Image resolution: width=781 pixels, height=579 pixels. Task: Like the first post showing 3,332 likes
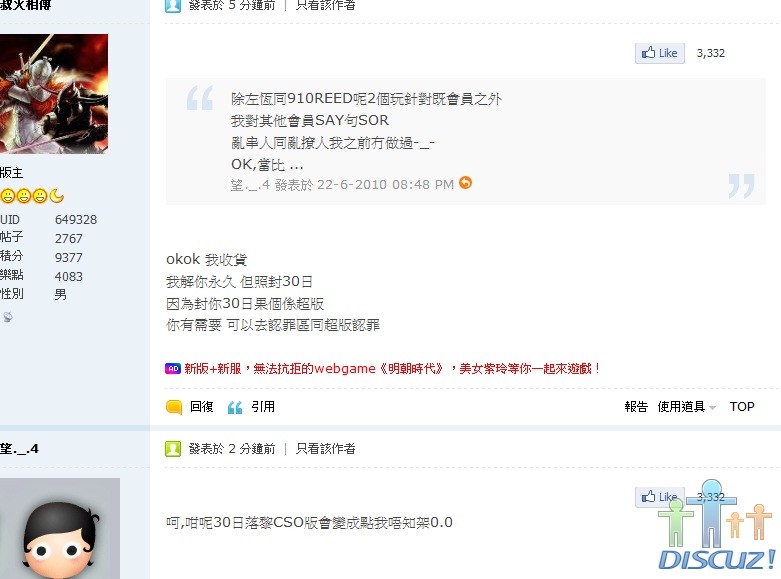pyautogui.click(x=659, y=53)
